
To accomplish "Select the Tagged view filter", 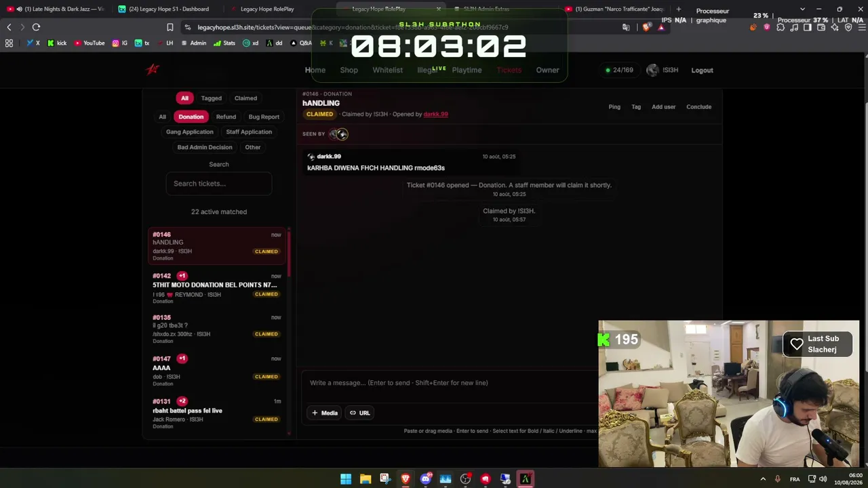I will (212, 98).
